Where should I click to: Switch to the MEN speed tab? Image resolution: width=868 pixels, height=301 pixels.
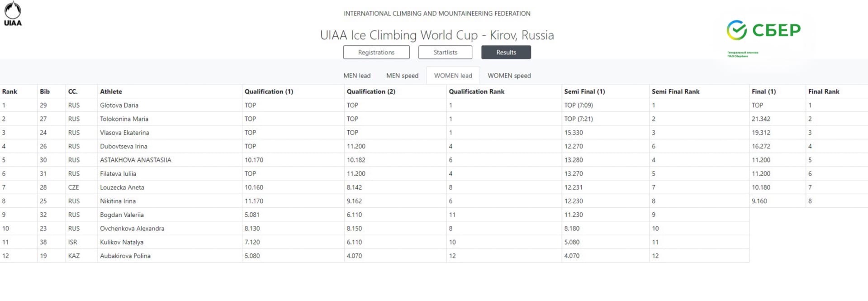tap(402, 76)
